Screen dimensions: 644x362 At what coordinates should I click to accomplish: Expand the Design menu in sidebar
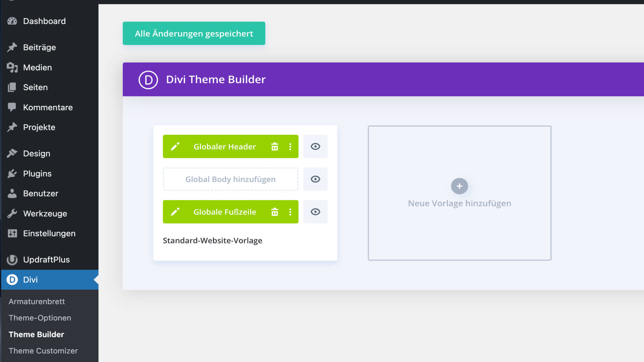pyautogui.click(x=36, y=154)
